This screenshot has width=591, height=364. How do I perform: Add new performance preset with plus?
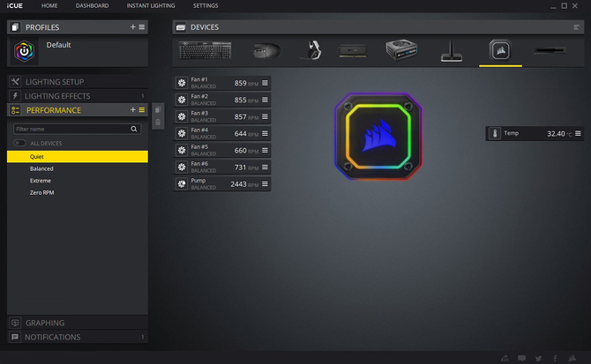tap(132, 110)
